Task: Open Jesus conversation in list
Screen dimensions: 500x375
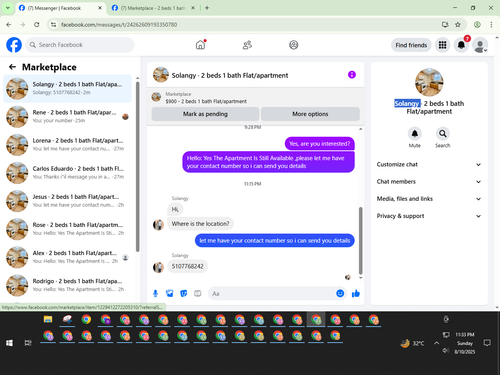Action: click(x=68, y=201)
